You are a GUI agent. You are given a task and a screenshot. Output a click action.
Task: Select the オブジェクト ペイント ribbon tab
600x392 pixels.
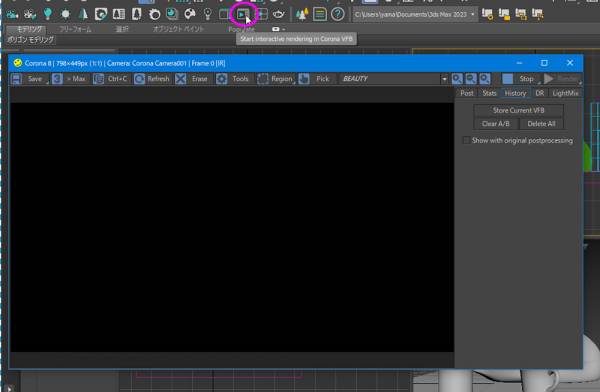[178, 29]
